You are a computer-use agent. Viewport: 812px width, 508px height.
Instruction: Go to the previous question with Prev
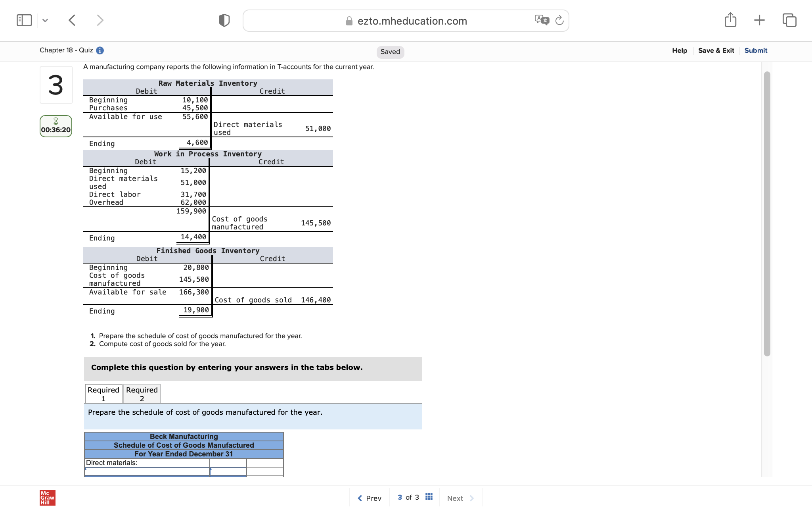(370, 498)
